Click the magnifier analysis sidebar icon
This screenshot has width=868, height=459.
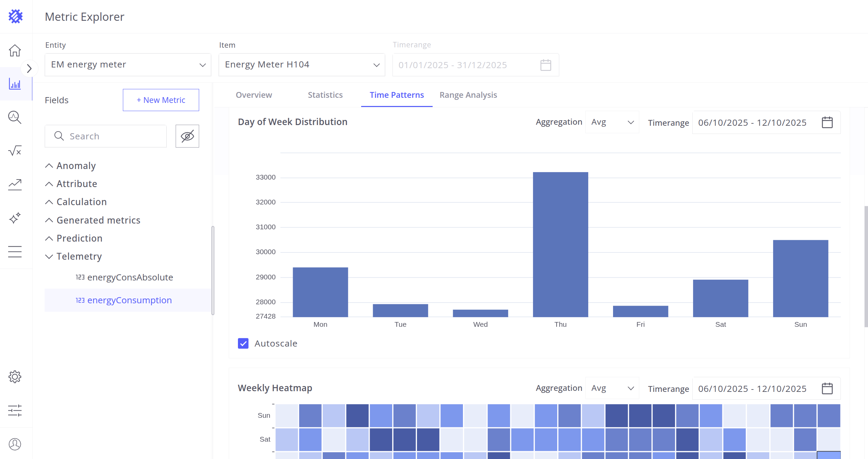[15, 118]
